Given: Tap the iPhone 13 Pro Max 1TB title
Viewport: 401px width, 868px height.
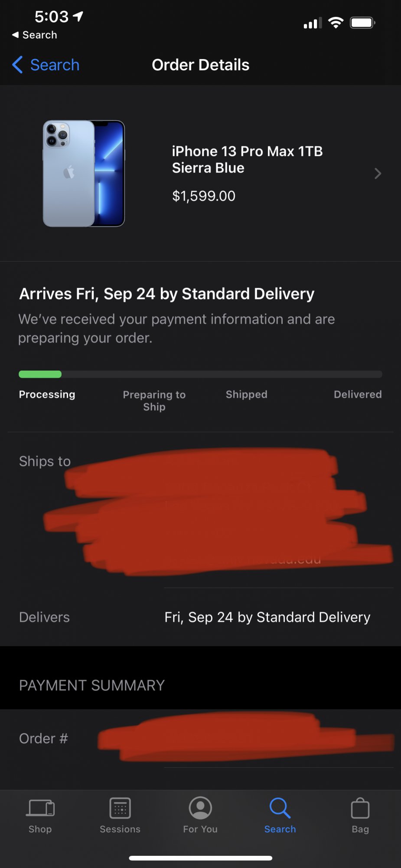Looking at the screenshot, I should [247, 159].
